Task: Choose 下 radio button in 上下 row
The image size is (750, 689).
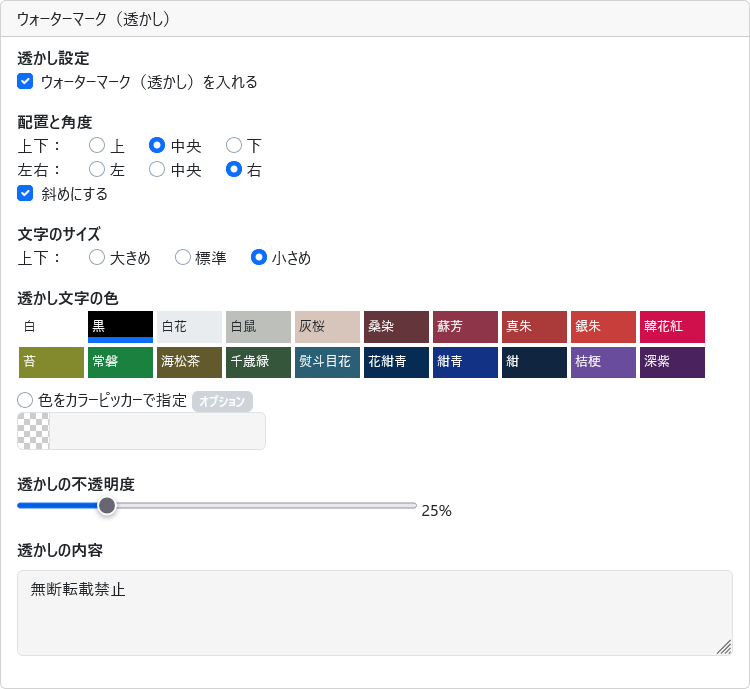Action: (234, 145)
